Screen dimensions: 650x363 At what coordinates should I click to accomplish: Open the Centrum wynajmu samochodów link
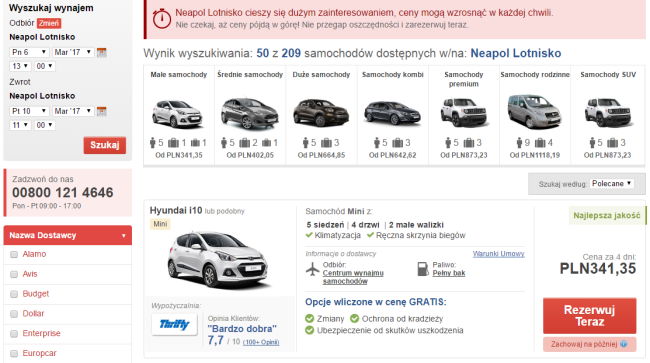[x=353, y=277]
